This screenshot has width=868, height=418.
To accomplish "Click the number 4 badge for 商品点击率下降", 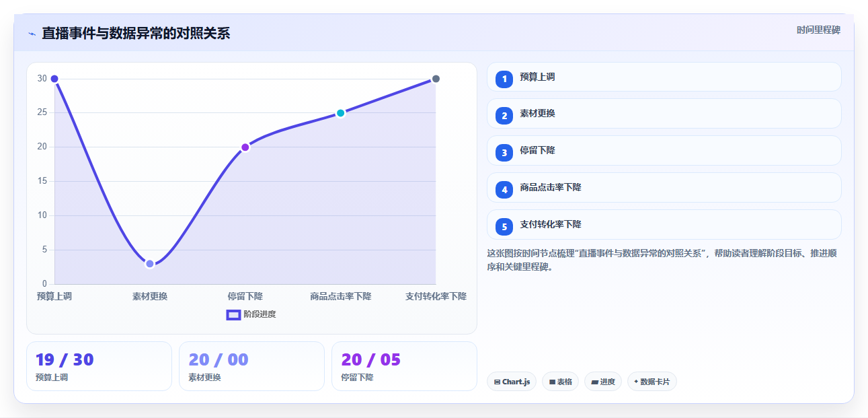I will tap(504, 190).
